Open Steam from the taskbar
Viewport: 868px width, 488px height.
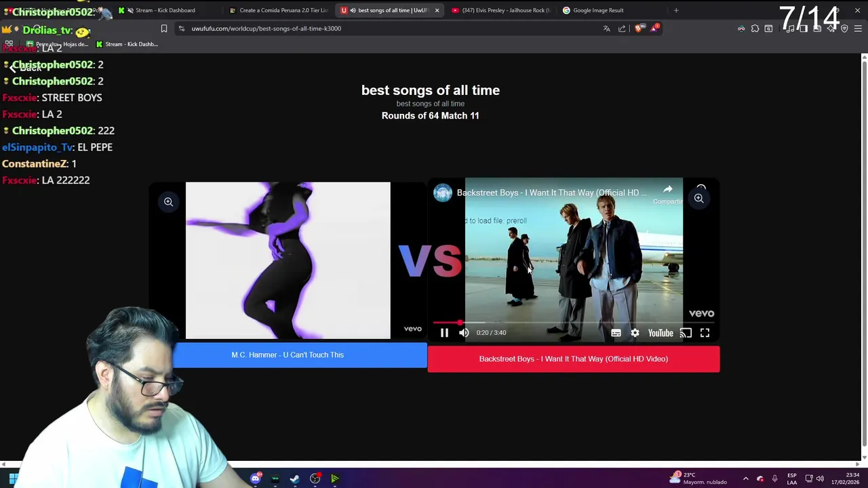(295, 479)
